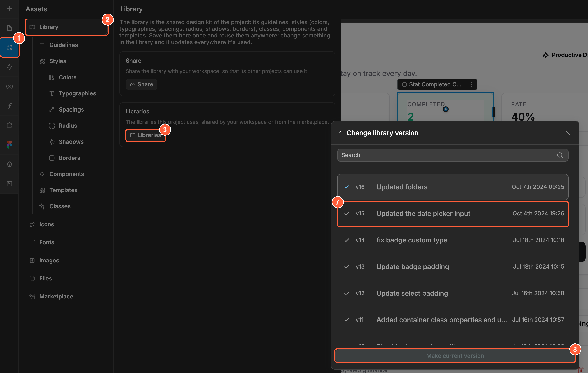Open the Plugins puzzle icon in rail
The height and width of the screenshot is (373, 588).
click(x=9, y=125)
